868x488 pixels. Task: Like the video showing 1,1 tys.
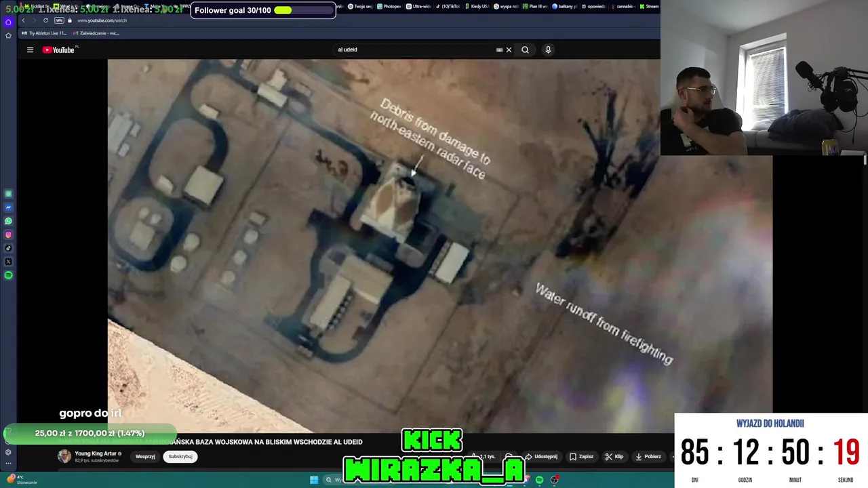click(x=484, y=457)
